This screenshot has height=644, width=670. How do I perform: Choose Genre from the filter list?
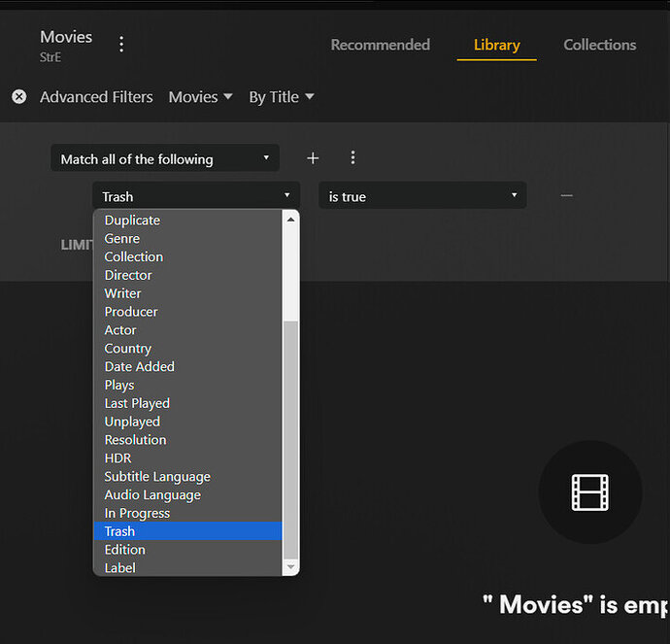pos(122,239)
